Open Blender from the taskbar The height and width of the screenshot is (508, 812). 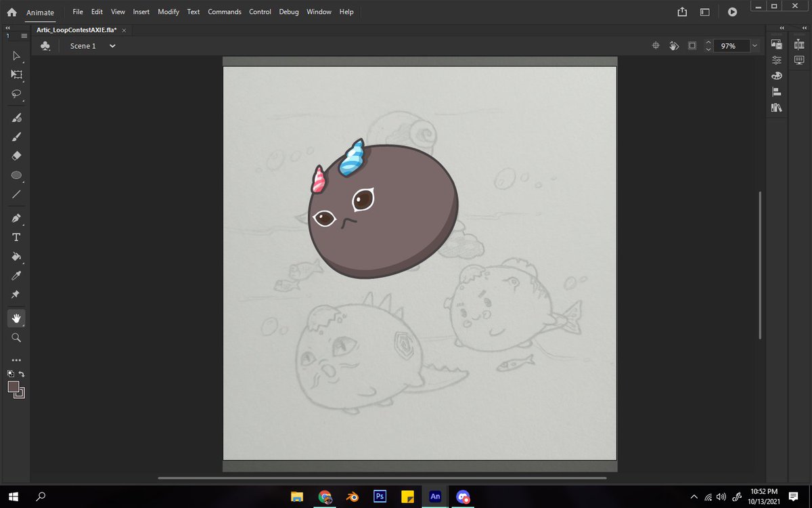(x=352, y=496)
